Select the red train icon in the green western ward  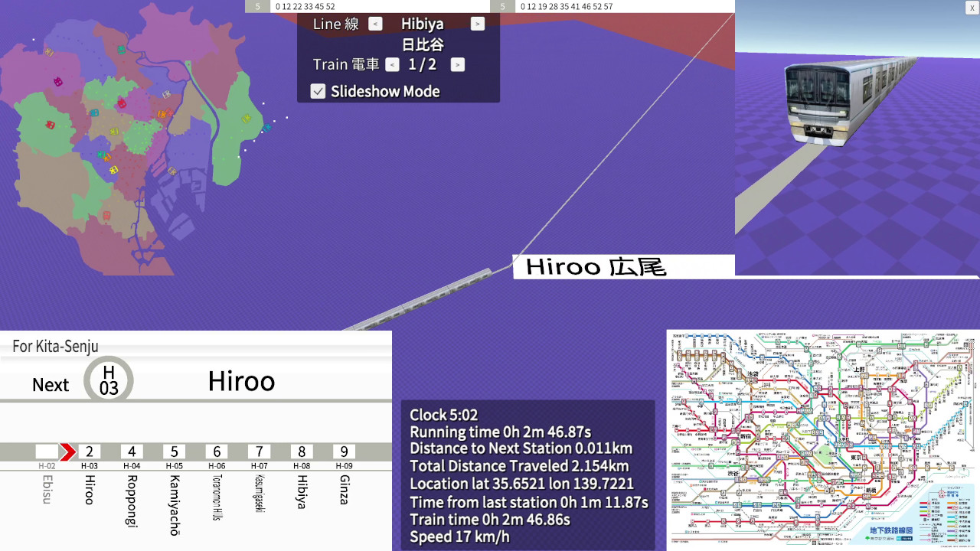50,125
